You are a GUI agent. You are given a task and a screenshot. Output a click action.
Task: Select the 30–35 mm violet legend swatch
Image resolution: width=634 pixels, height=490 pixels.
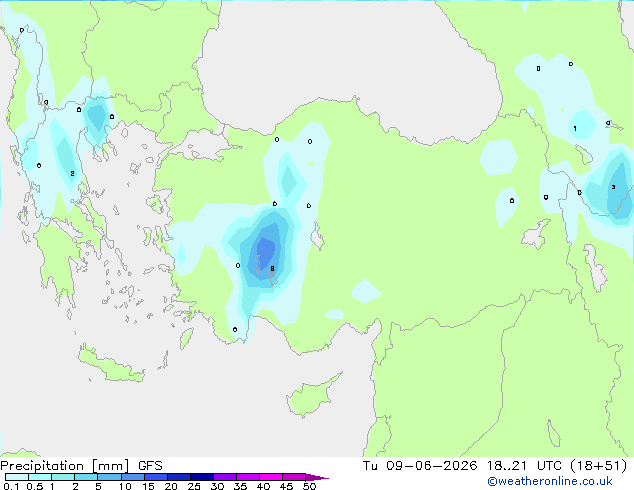pyautogui.click(x=225, y=477)
